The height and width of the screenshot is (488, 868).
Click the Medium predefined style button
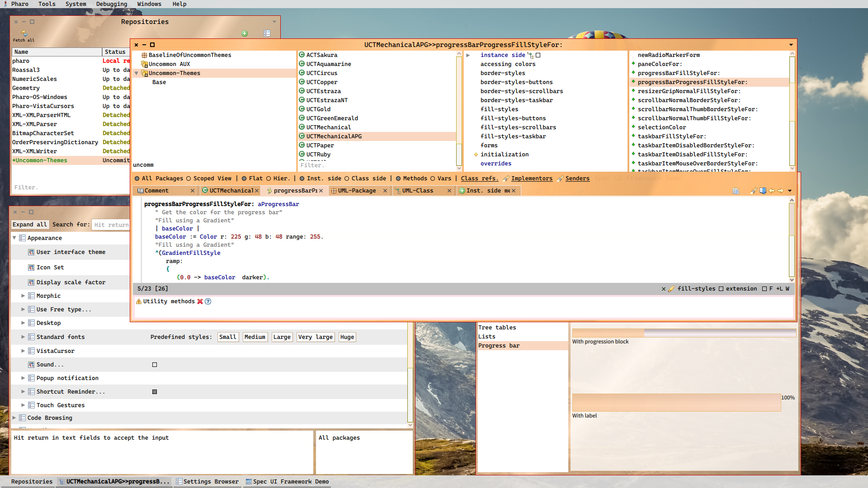click(x=254, y=337)
